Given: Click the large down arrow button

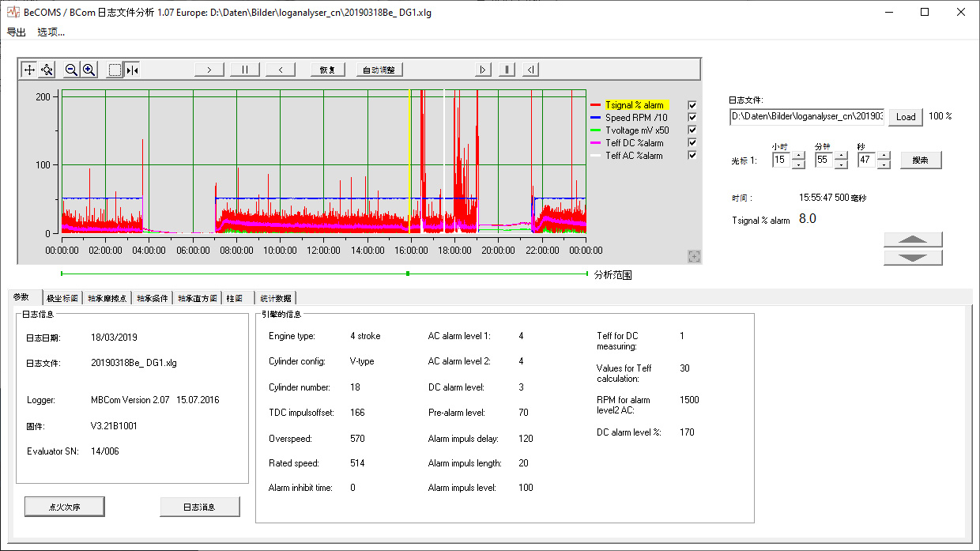Looking at the screenshot, I should pos(913,258).
